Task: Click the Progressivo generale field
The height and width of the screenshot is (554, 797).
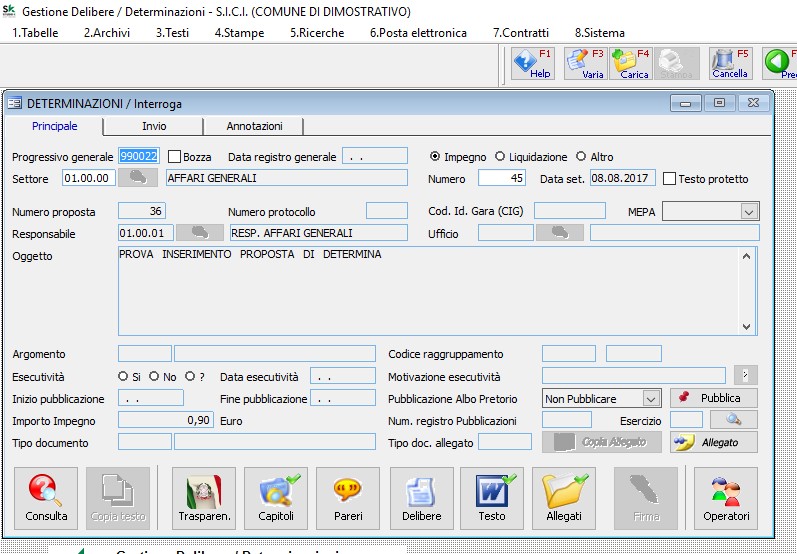Action: pyautogui.click(x=139, y=156)
